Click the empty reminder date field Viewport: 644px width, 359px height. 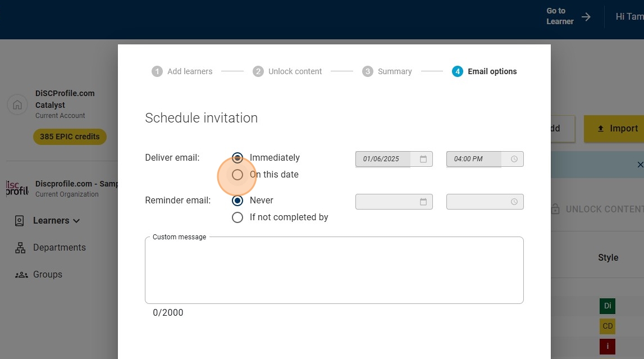click(x=394, y=202)
